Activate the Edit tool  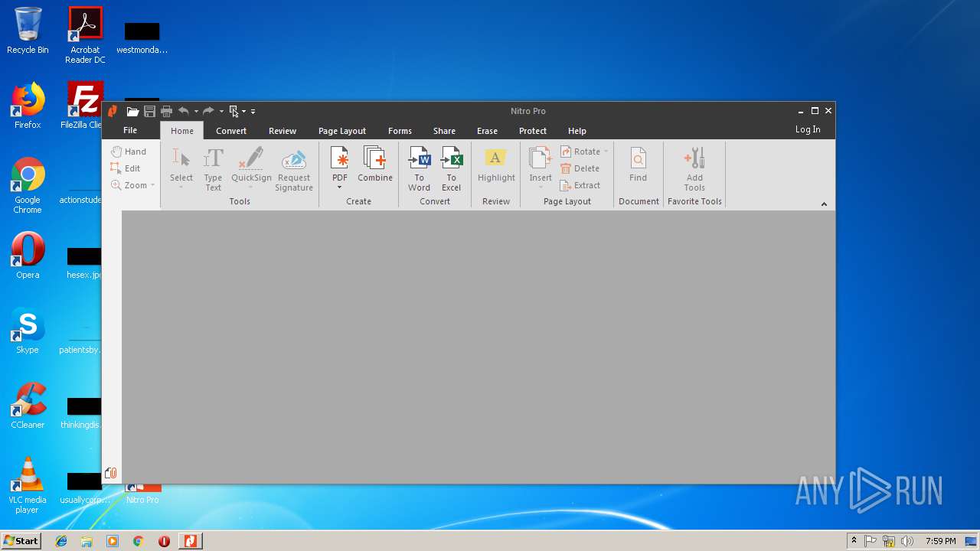pos(126,168)
